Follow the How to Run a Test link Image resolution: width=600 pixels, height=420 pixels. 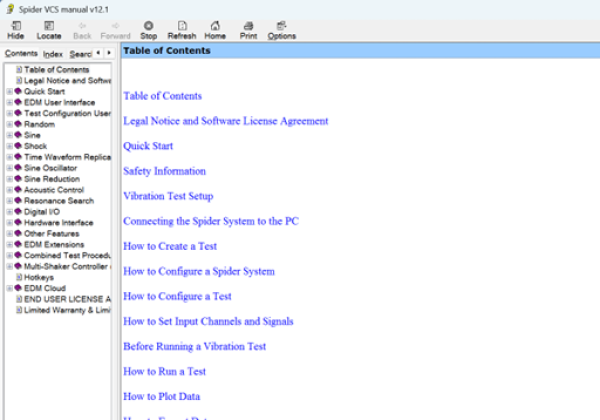164,371
